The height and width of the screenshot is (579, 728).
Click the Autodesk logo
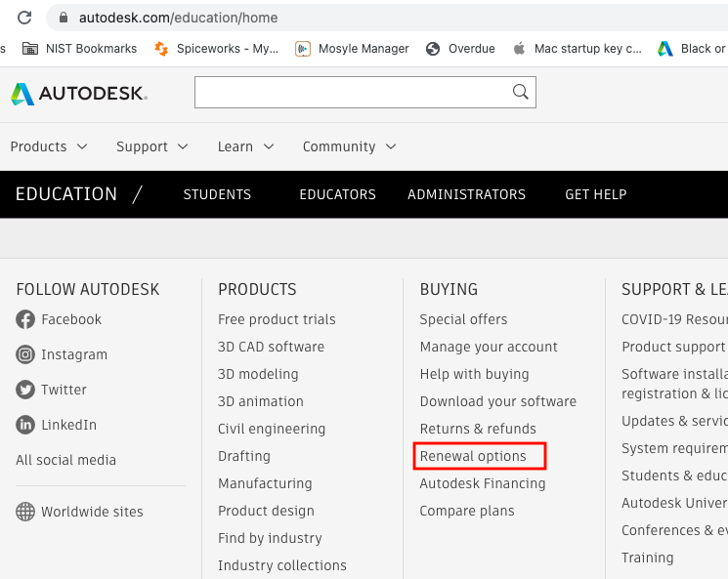click(78, 94)
